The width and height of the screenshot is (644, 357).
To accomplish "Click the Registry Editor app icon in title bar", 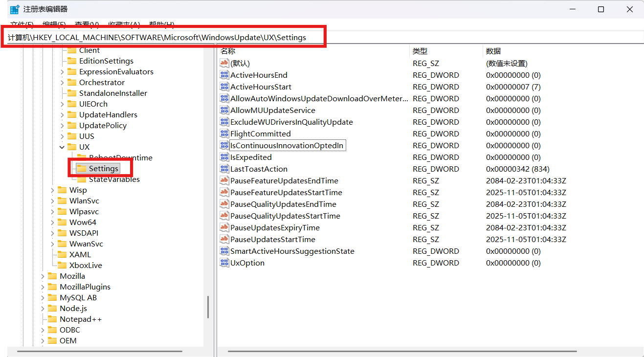I will pyautogui.click(x=15, y=9).
